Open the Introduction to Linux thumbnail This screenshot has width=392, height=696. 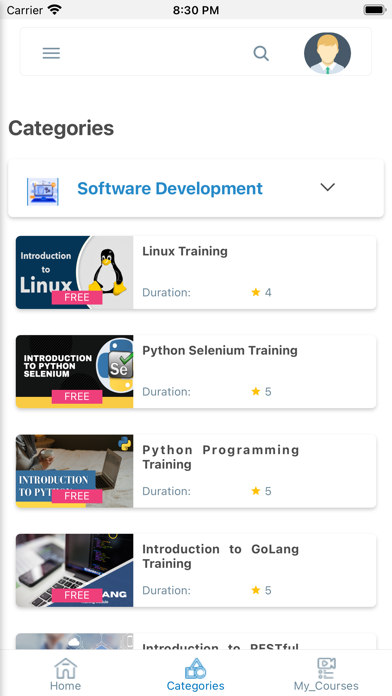click(75, 272)
